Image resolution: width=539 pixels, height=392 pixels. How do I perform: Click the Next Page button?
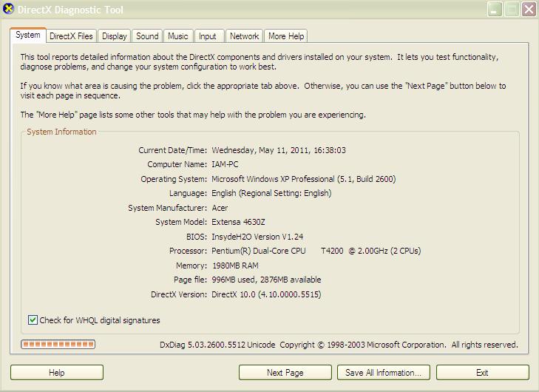coord(285,373)
